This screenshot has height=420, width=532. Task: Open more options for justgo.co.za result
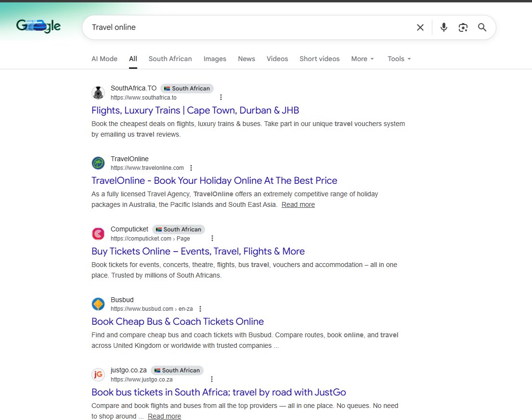pos(212,379)
